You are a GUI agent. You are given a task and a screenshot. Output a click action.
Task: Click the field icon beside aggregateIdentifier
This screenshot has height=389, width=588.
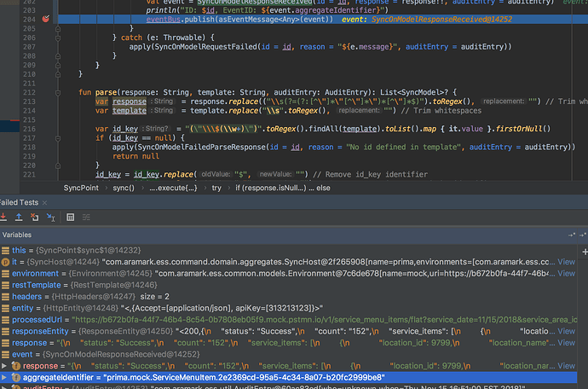pos(15,377)
